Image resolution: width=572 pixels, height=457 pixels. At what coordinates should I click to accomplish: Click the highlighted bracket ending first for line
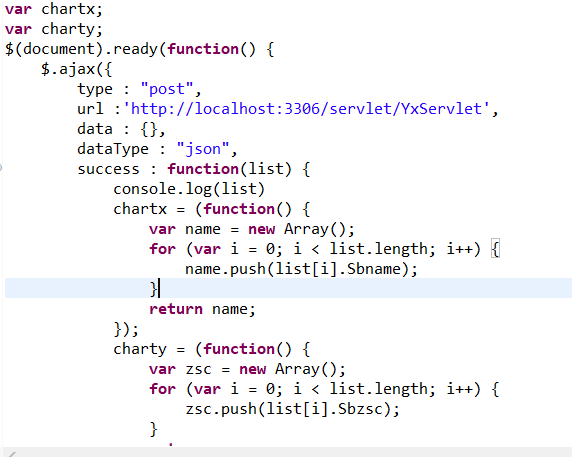coord(495,249)
